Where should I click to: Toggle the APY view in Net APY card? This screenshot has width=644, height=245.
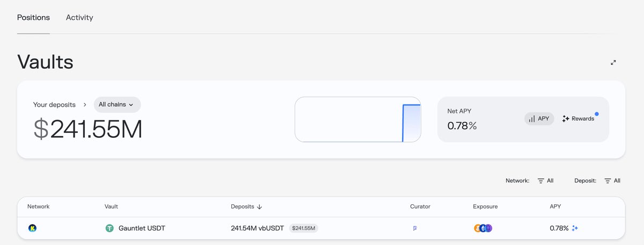tap(539, 118)
